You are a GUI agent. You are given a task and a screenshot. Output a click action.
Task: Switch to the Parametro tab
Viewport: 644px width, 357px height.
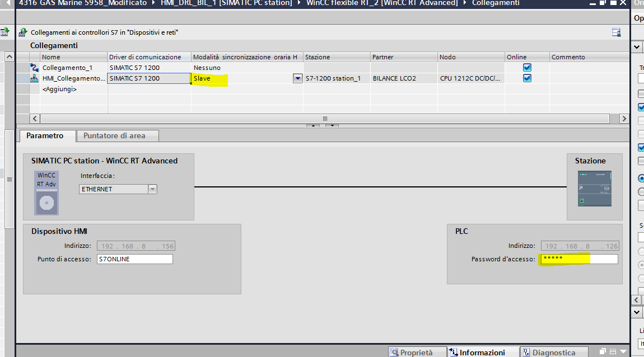(48, 136)
